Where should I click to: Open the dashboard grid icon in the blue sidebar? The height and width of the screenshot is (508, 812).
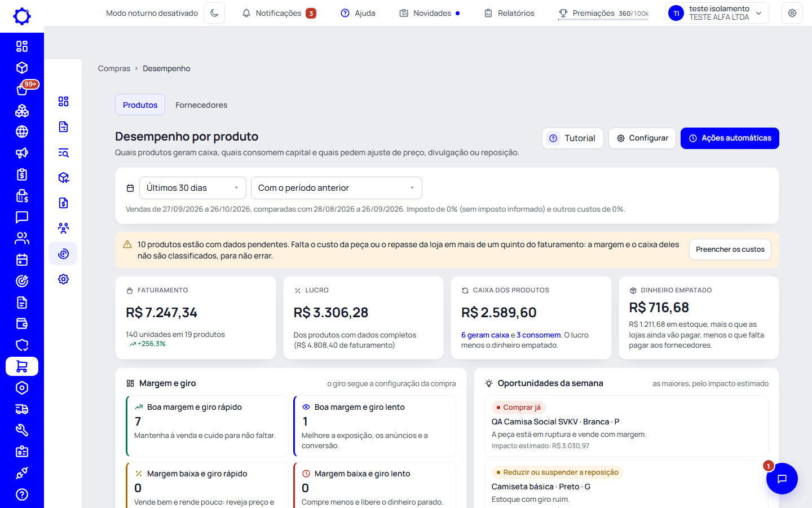[22, 46]
